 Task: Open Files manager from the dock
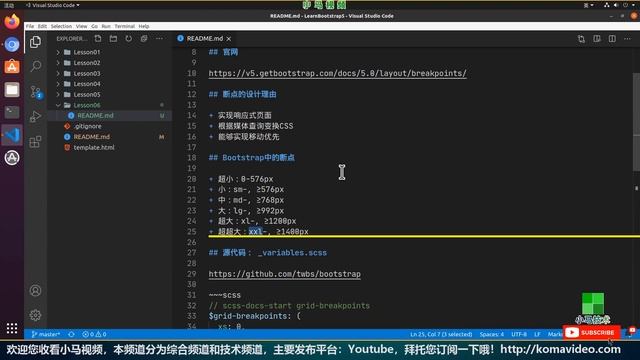coord(12,90)
